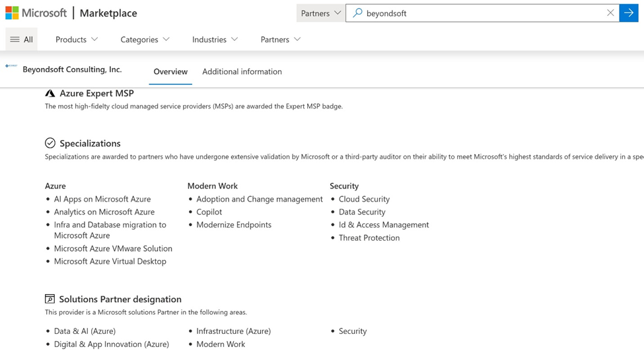Click the Solutions Partner designation icon
Viewport: 644px width, 355px height.
coord(50,299)
